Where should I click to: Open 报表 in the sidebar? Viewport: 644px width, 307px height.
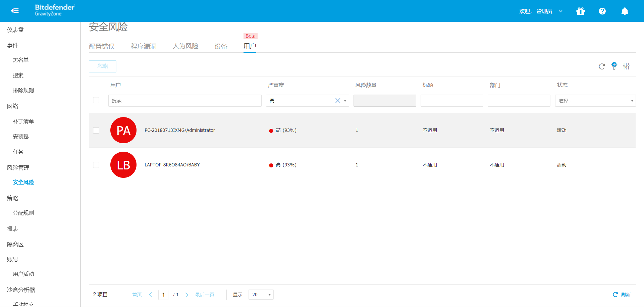13,229
